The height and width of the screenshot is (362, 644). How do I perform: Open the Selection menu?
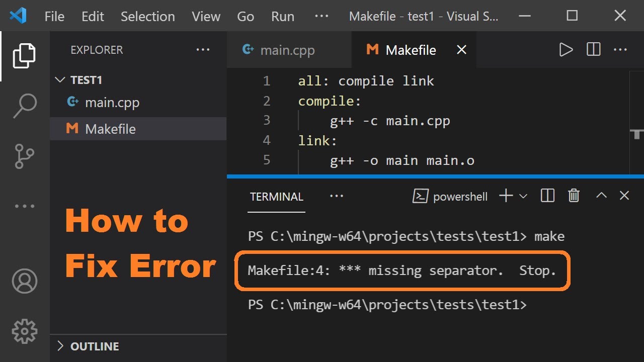point(148,16)
